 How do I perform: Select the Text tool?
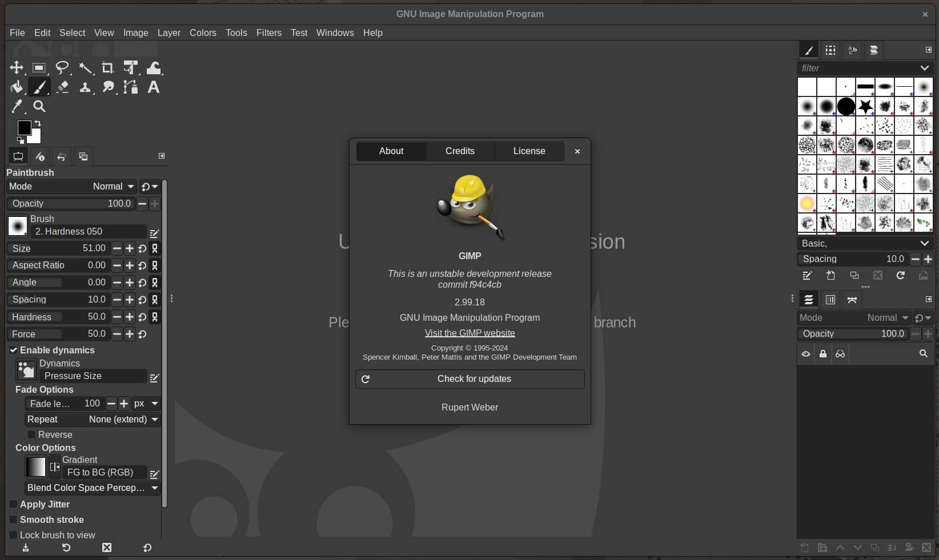153,87
